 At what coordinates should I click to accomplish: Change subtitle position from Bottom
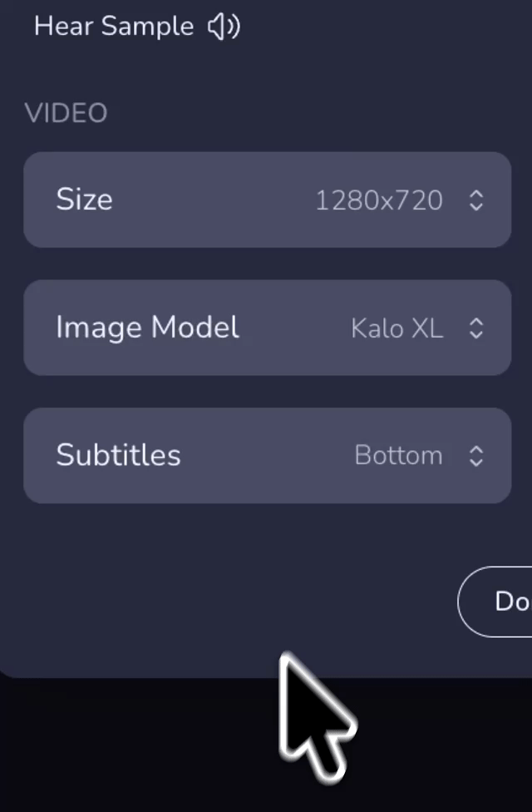(x=398, y=456)
